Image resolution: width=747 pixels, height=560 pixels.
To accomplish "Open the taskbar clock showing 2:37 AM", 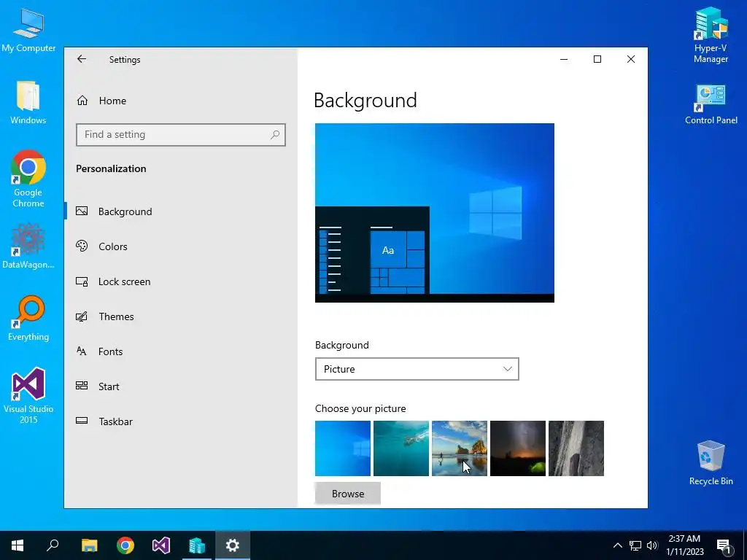I will [684, 545].
